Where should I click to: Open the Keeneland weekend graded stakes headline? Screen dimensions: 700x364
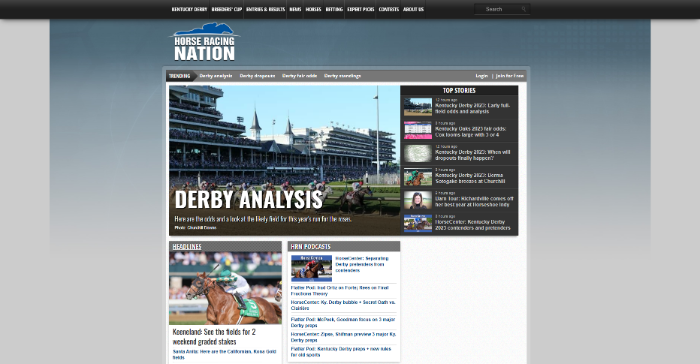coord(214,337)
